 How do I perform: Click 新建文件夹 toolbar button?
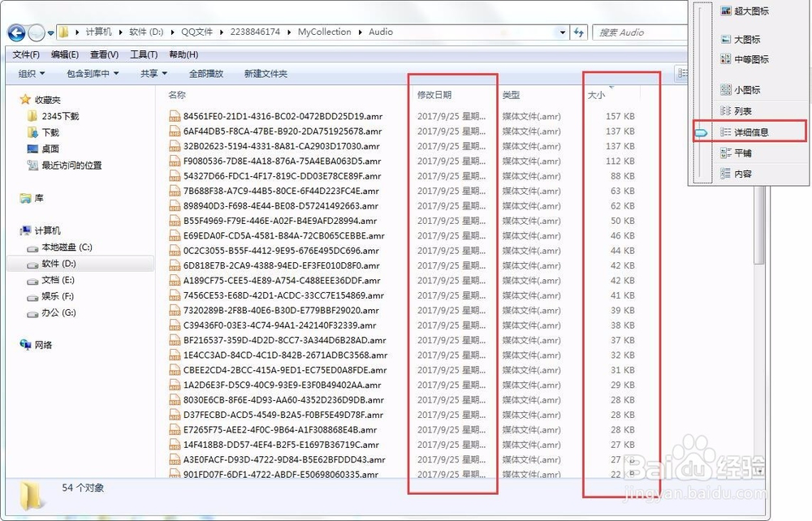click(x=266, y=74)
